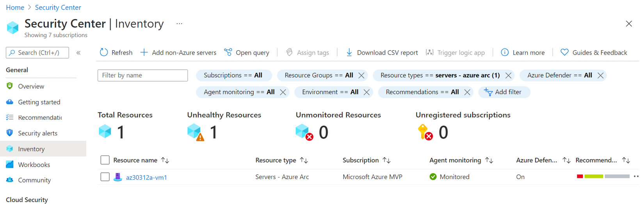Remove the Agent monitoring filter

click(x=283, y=92)
